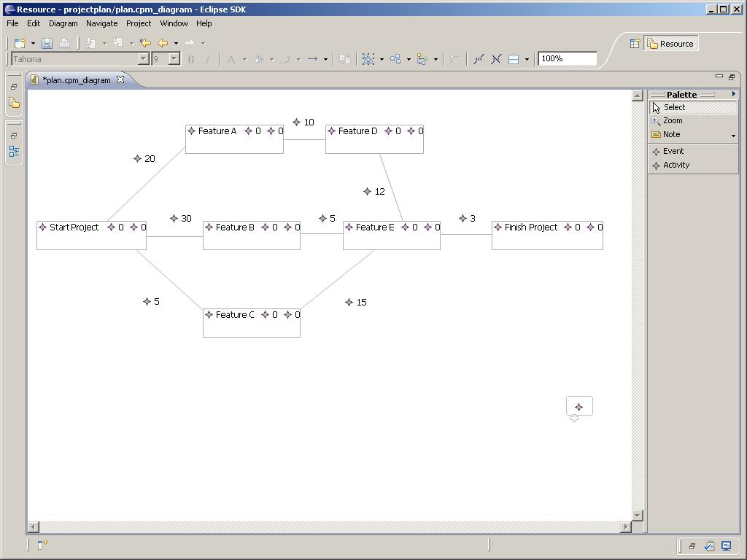Screen dimensions: 747x560
Task: Click show connector labels icon
Action: click(479, 60)
